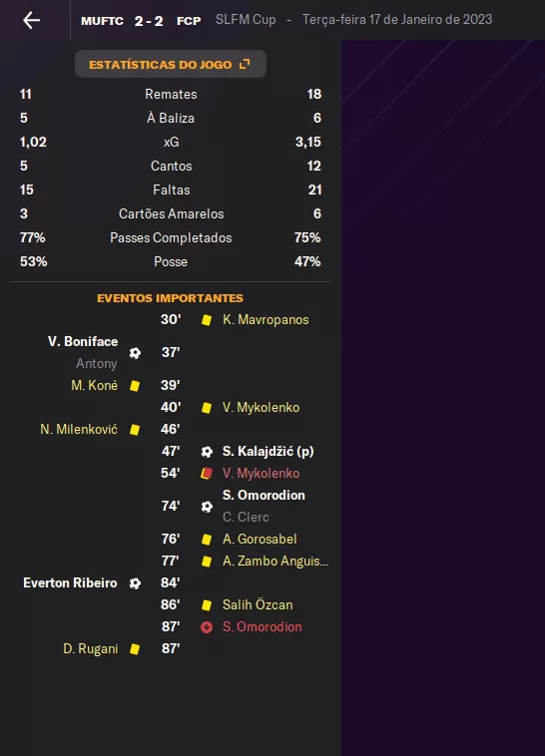Click the xG statistic row
This screenshot has height=756, width=545.
click(171, 142)
